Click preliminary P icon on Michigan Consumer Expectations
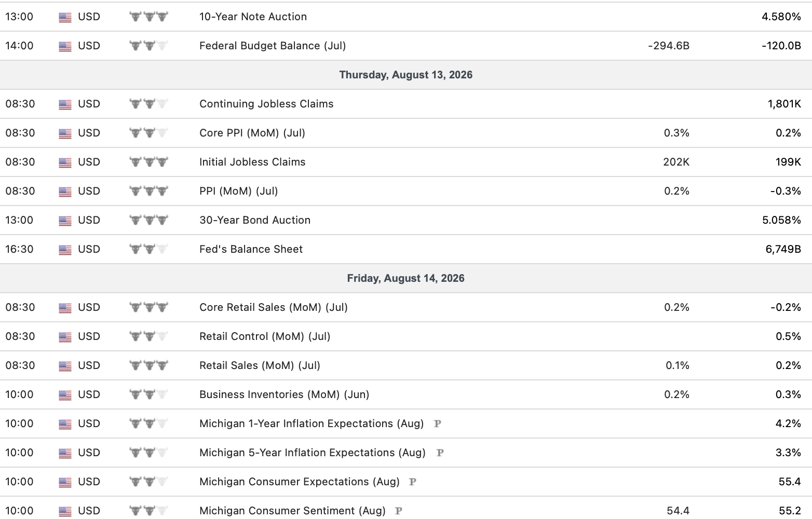The width and height of the screenshot is (812, 519). pyautogui.click(x=413, y=482)
